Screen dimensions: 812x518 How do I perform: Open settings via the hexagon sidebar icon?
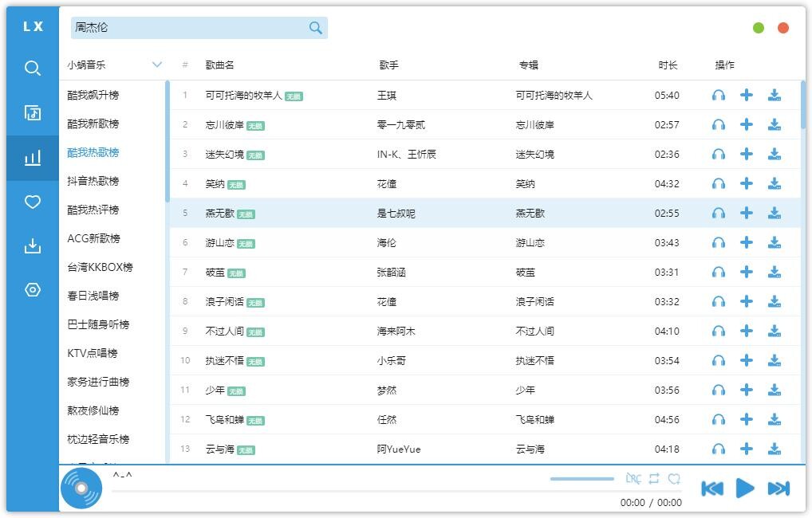[33, 289]
